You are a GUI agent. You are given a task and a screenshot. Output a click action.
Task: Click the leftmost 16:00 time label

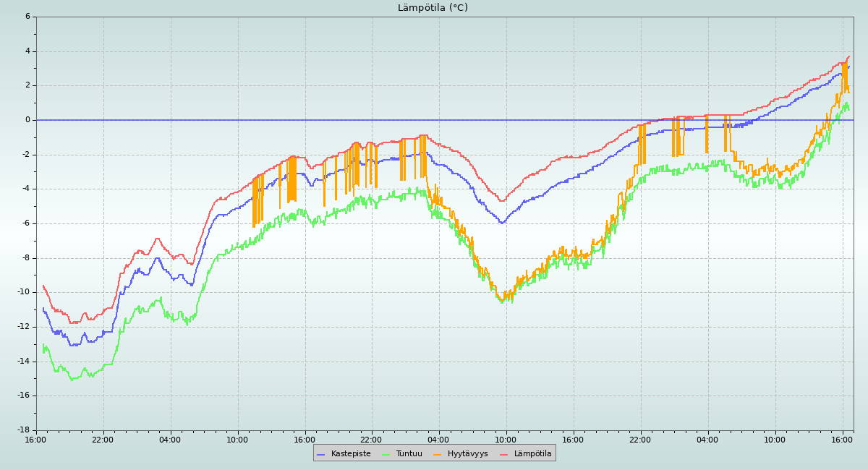tap(36, 439)
